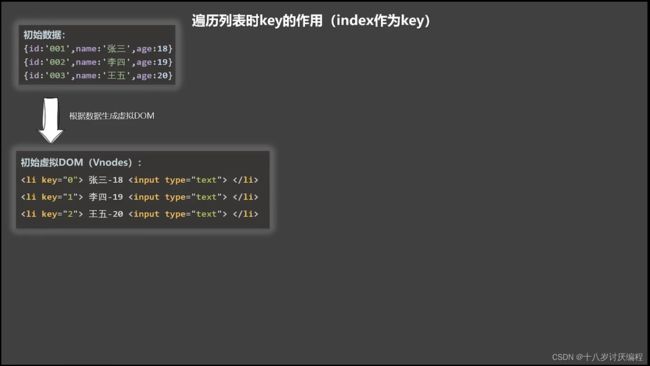Click the data row with id '002' 李四

click(x=98, y=62)
